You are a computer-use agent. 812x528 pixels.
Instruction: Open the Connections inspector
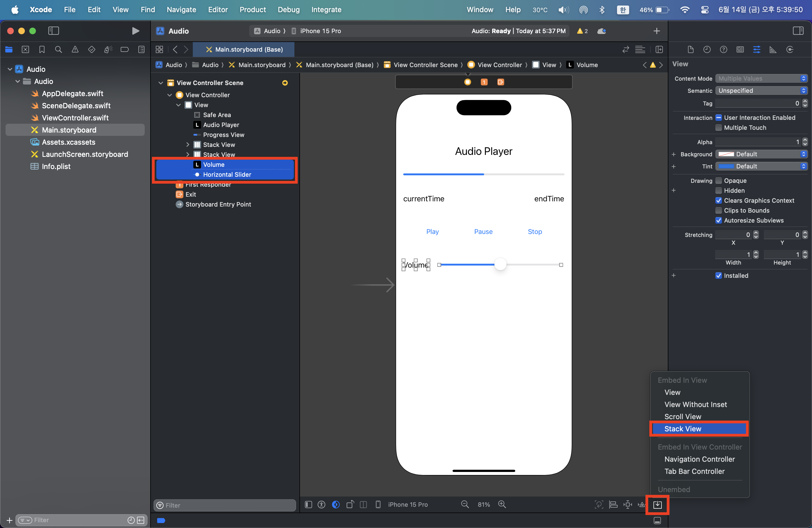point(789,50)
